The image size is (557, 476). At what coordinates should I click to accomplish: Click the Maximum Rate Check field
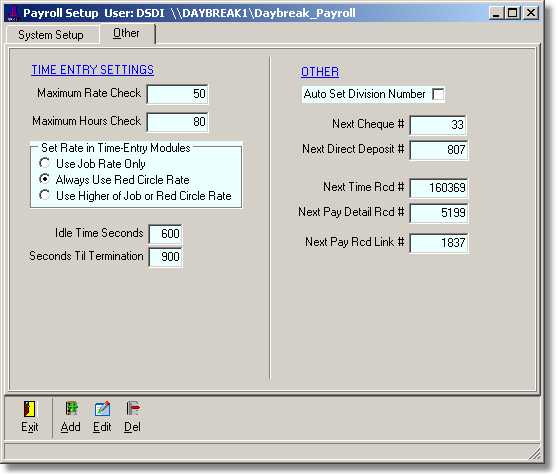tap(177, 94)
